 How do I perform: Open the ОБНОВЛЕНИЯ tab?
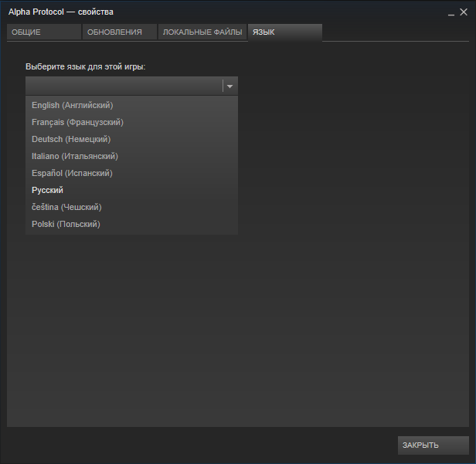click(x=119, y=32)
